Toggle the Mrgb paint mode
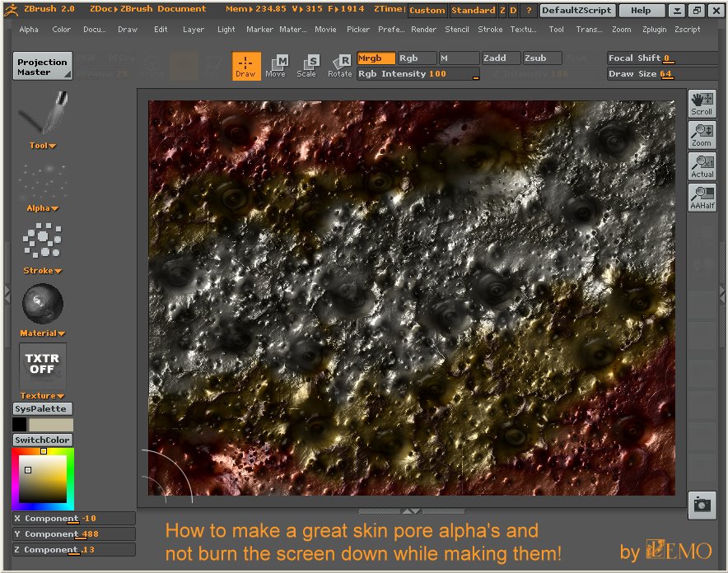The image size is (728, 573). 376,58
